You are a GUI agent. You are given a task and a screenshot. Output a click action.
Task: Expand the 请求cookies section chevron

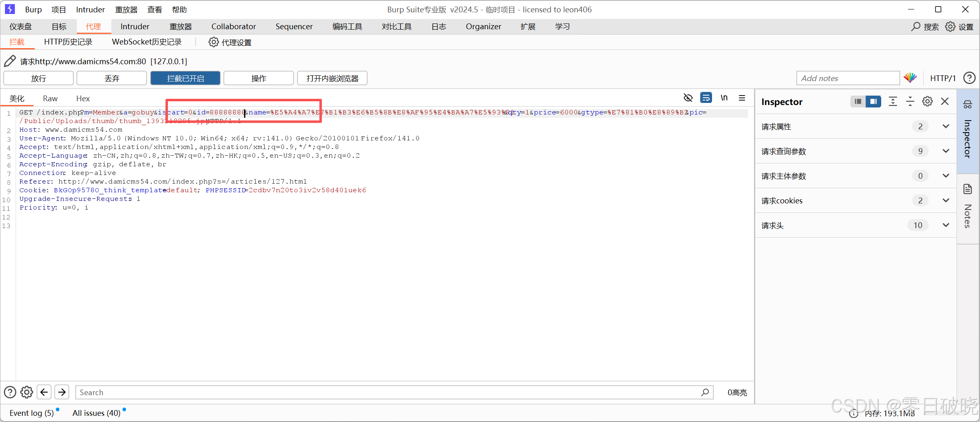pyautogui.click(x=946, y=201)
